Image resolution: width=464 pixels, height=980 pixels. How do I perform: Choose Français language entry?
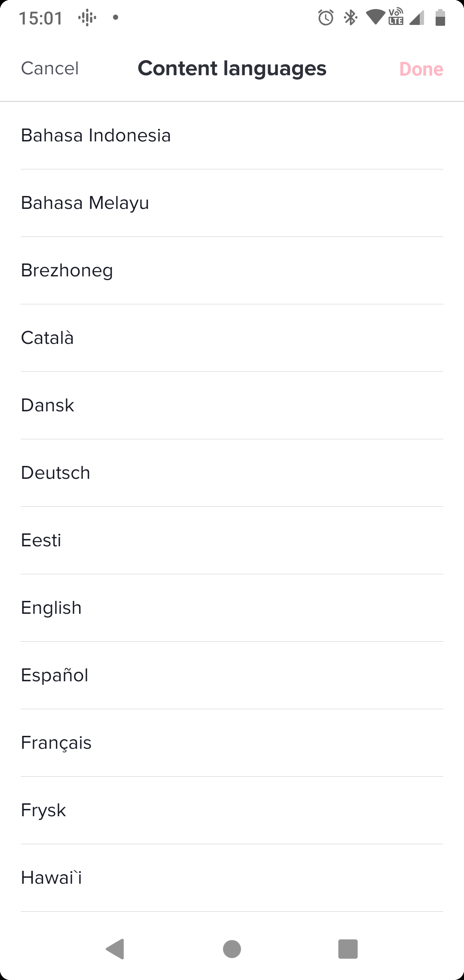click(232, 743)
